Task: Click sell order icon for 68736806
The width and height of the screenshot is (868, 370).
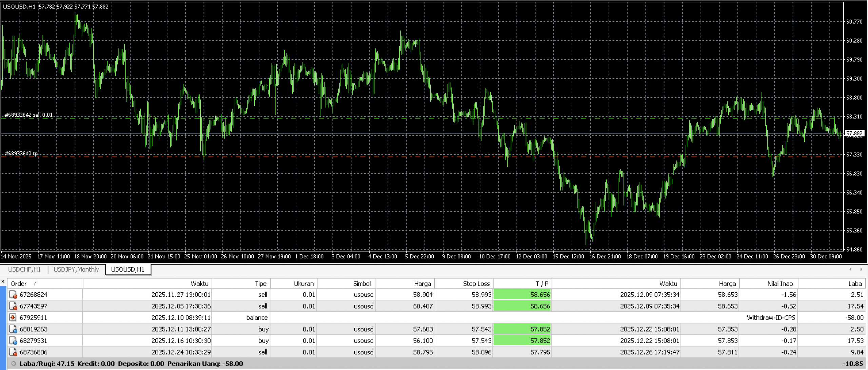Action: [13, 352]
